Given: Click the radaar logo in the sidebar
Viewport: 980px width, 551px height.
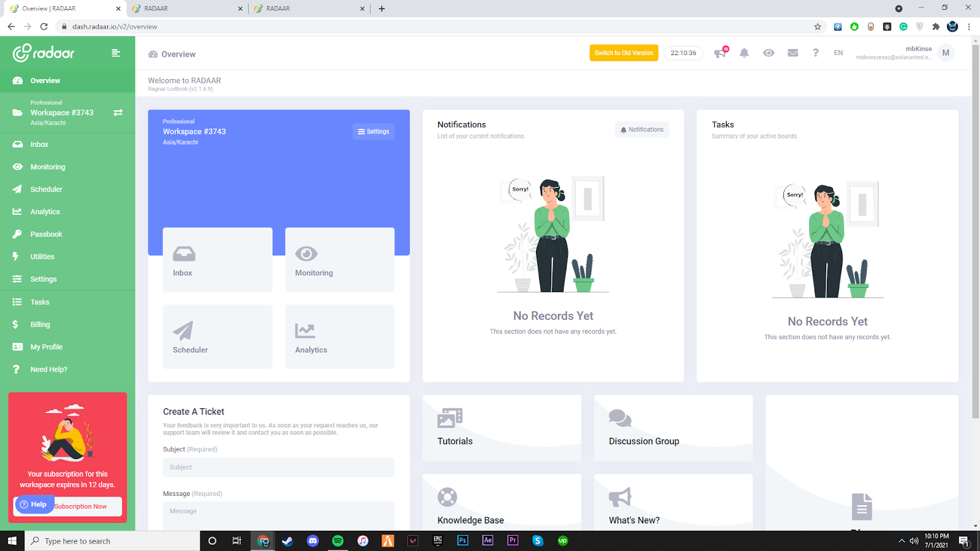Looking at the screenshot, I should pyautogui.click(x=43, y=53).
